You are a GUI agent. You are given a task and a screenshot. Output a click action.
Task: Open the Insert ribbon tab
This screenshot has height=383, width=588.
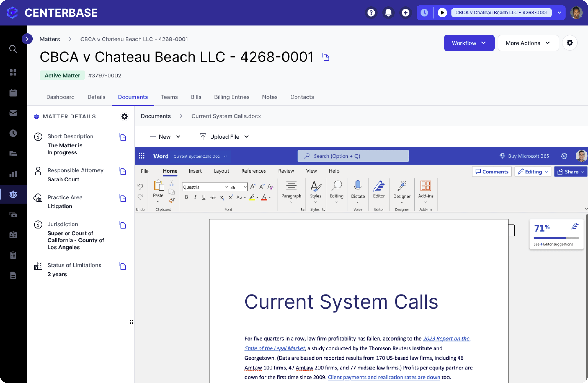pyautogui.click(x=195, y=171)
